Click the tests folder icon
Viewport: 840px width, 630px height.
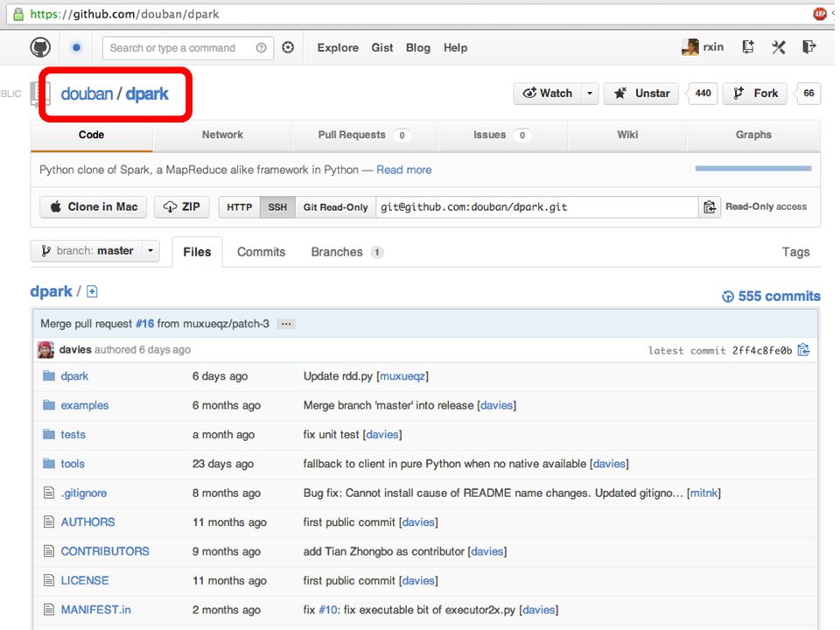[x=49, y=434]
